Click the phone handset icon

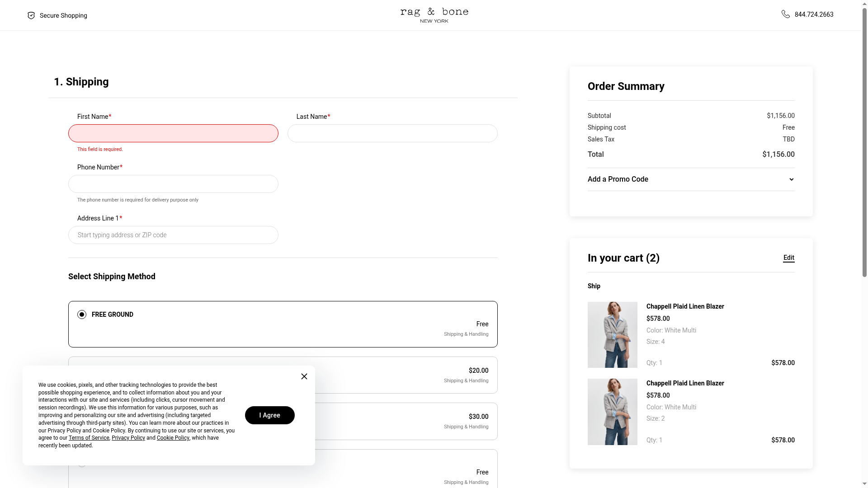coord(786,14)
